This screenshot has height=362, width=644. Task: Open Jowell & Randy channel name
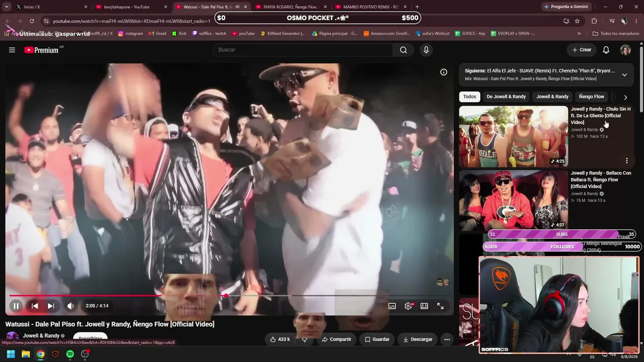click(41, 336)
